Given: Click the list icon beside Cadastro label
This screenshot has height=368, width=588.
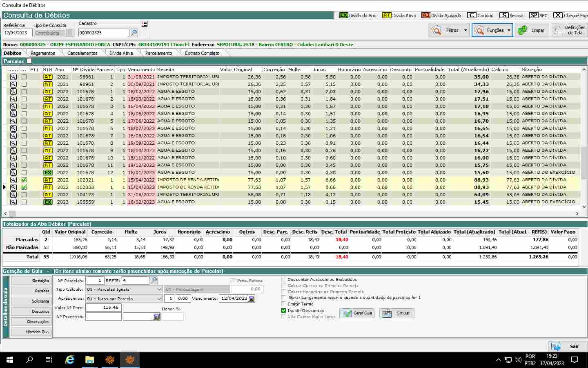Looking at the screenshot, I should (x=145, y=24).
